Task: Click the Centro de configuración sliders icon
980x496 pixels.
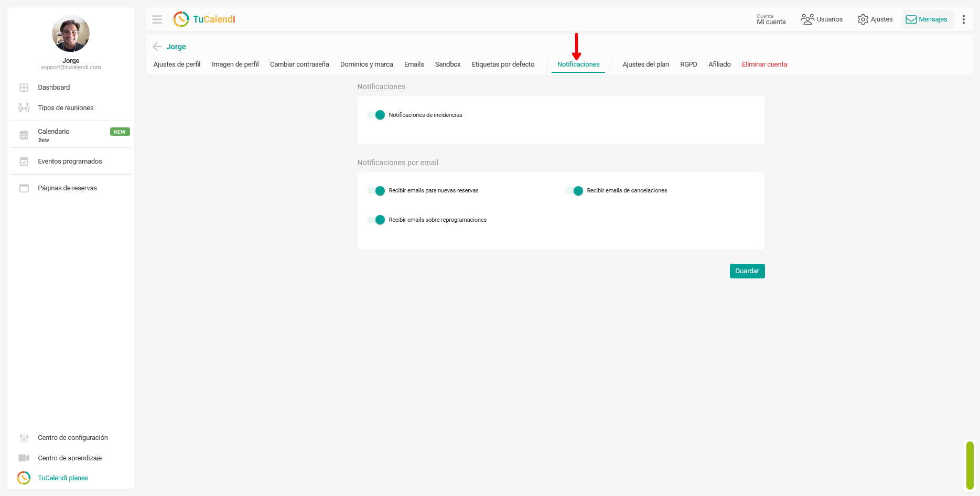Action: 24,438
